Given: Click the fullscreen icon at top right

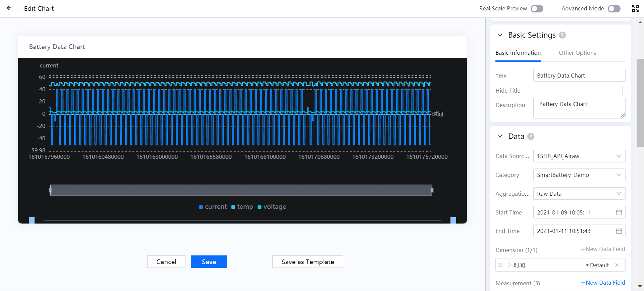Looking at the screenshot, I should pyautogui.click(x=635, y=8).
